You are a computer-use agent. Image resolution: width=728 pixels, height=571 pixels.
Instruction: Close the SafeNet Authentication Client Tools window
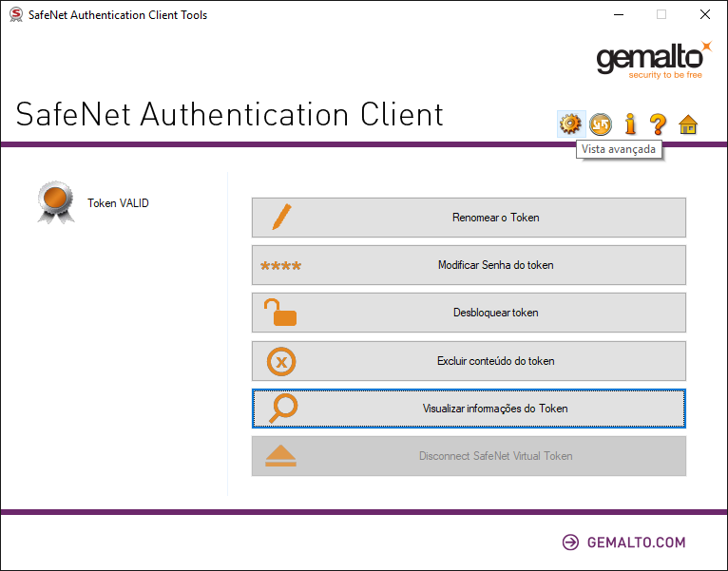tap(704, 15)
